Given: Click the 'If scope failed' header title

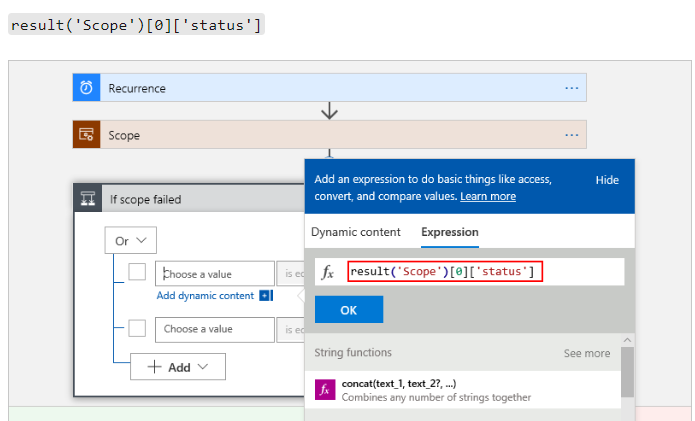Looking at the screenshot, I should (x=145, y=199).
